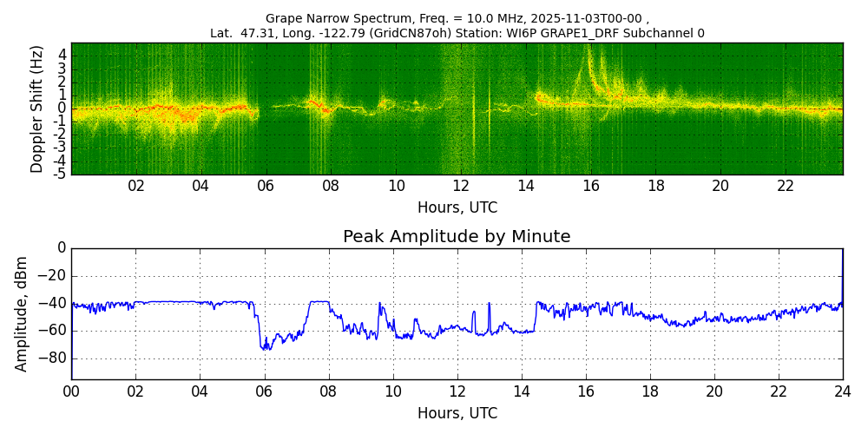Click the amplitude dip near 06 hours
The width and height of the screenshot is (868, 434).
(266, 346)
